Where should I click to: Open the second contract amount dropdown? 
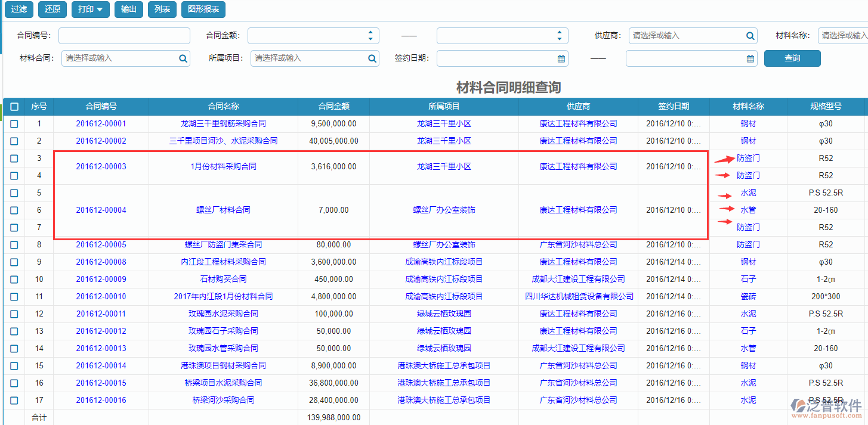coord(559,36)
